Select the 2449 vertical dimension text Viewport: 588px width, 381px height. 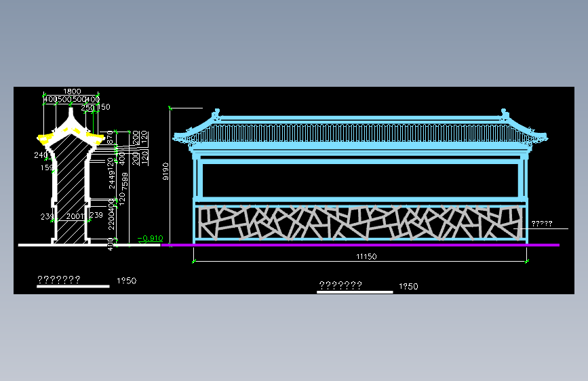(x=111, y=179)
